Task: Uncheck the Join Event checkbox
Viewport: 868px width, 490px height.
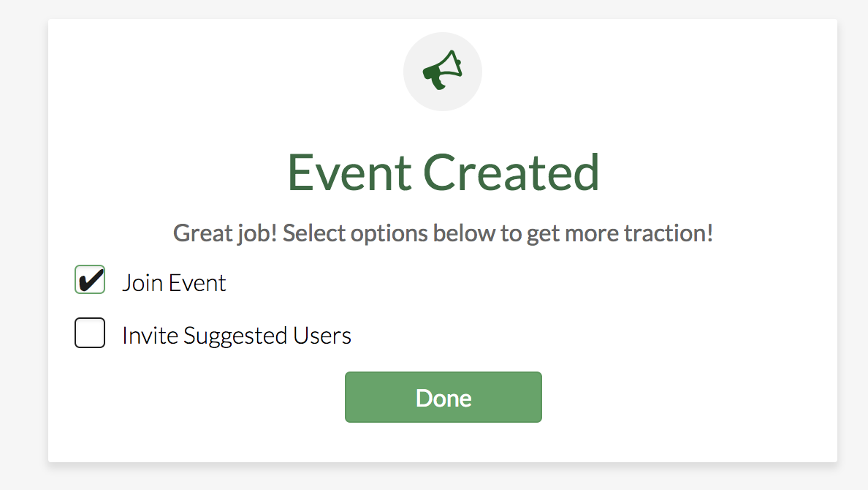Action: [x=90, y=280]
